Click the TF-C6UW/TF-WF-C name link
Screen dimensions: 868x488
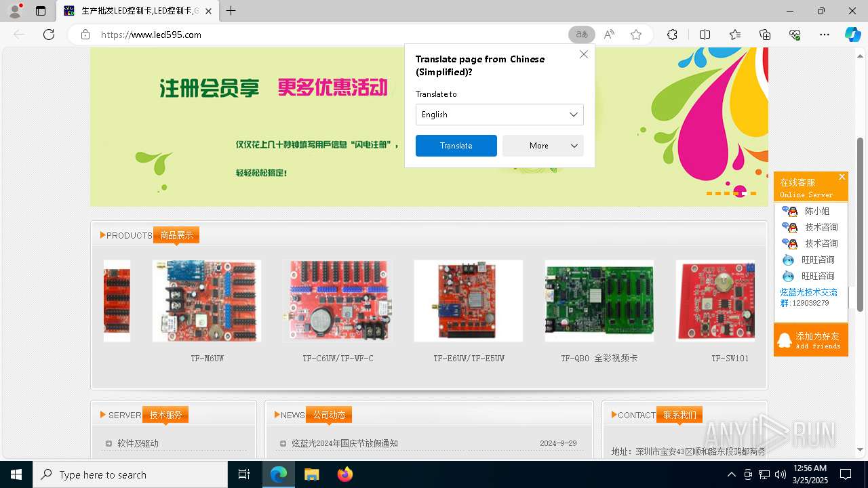(x=338, y=358)
